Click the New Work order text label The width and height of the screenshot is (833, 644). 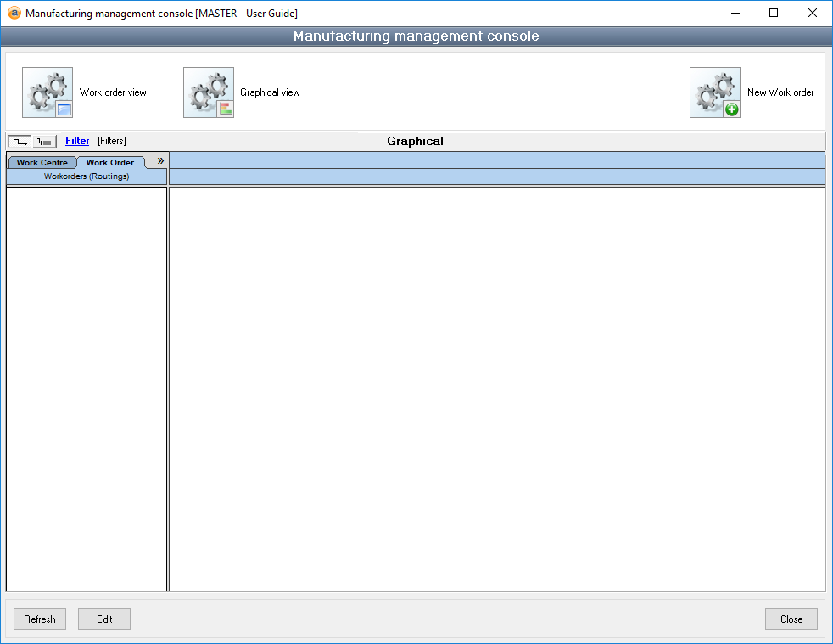(x=780, y=92)
